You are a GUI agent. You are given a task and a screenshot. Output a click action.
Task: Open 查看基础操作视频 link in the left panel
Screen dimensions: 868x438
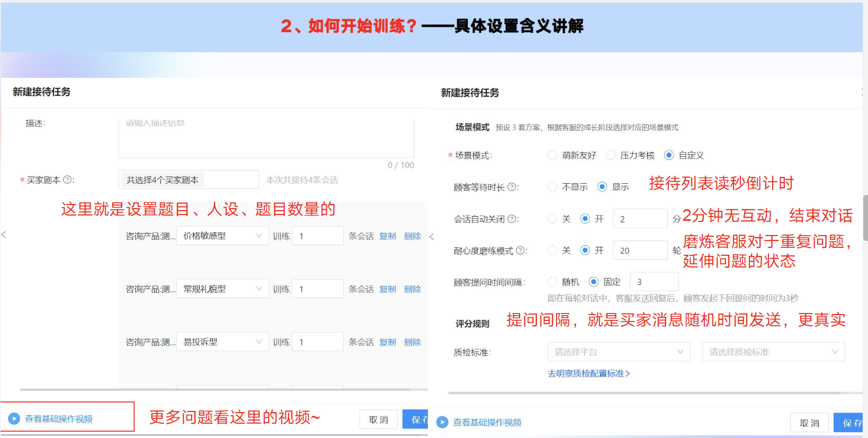coord(59,418)
